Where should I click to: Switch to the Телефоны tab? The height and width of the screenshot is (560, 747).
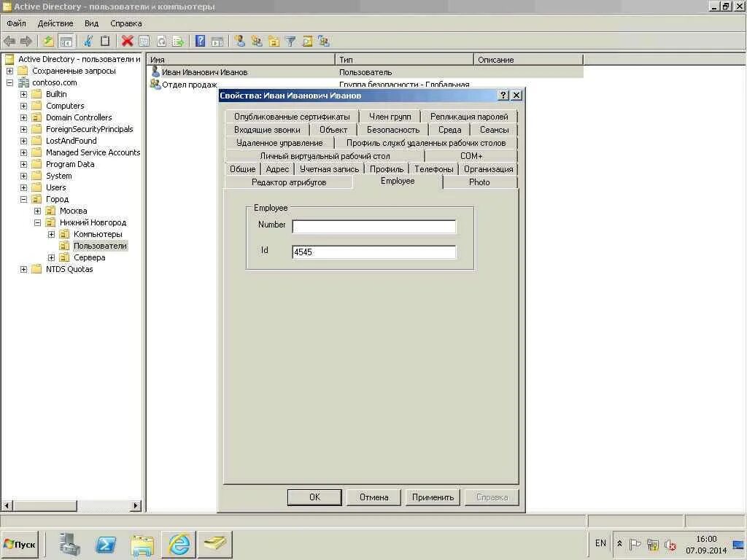(x=434, y=168)
